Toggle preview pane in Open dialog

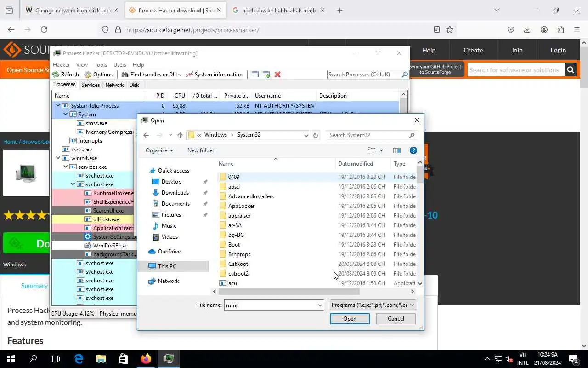point(397,150)
